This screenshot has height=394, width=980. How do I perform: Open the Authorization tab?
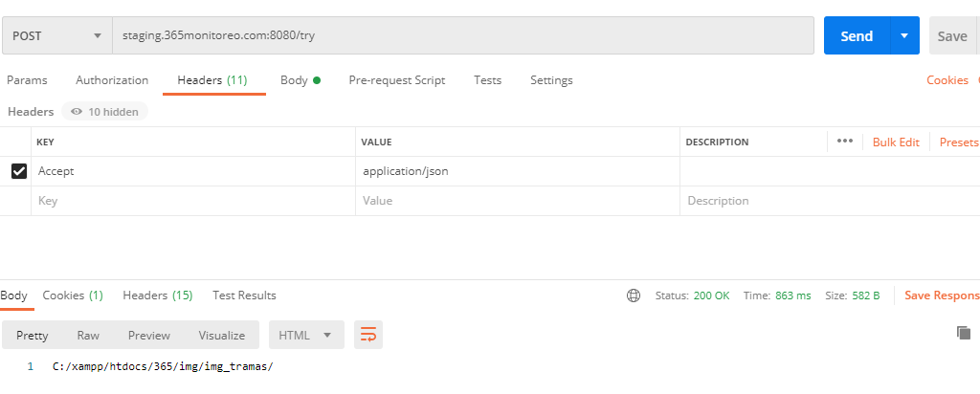(x=112, y=80)
